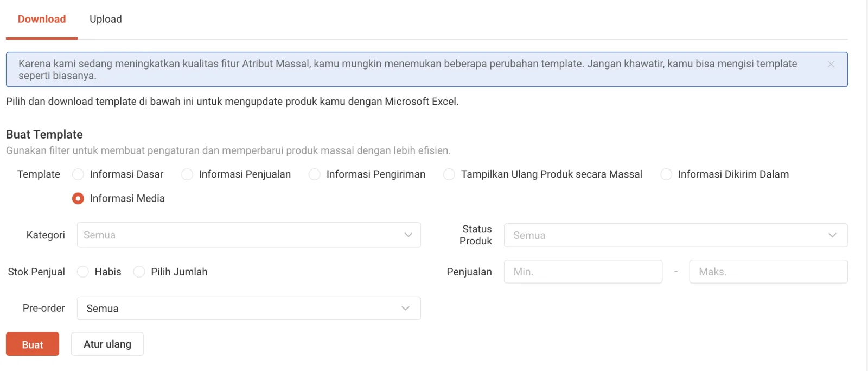Switch to the Download tab
The height and width of the screenshot is (371, 868).
coord(42,19)
